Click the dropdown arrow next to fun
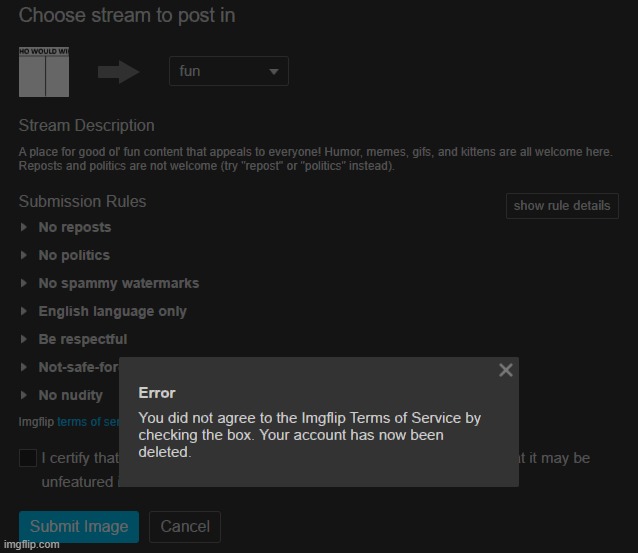 (x=274, y=72)
